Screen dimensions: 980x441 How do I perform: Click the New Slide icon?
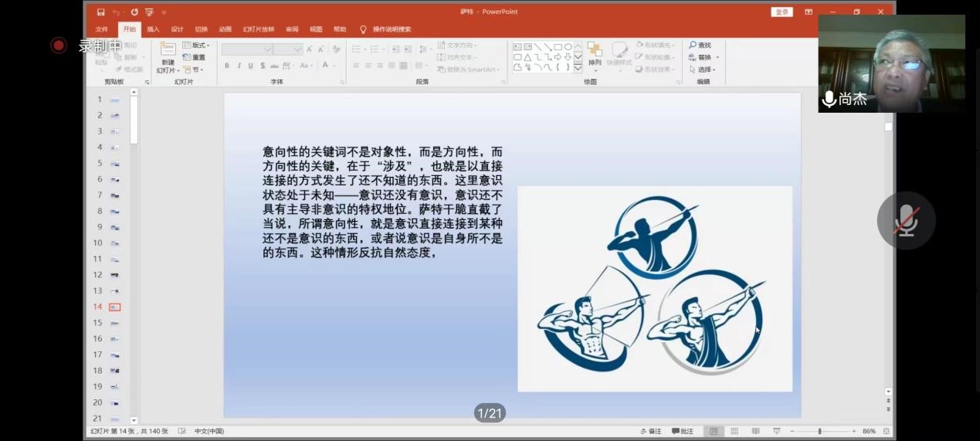(168, 49)
